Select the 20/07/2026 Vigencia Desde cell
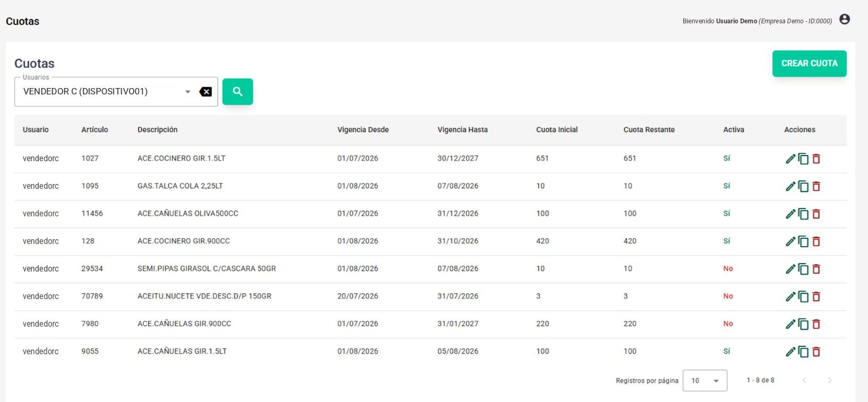This screenshot has width=868, height=402. coord(358,296)
